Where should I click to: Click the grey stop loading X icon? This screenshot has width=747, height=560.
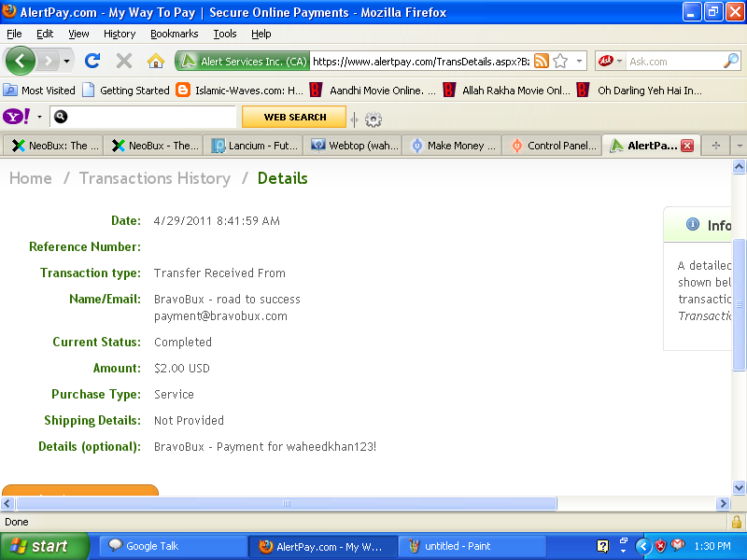(x=124, y=61)
